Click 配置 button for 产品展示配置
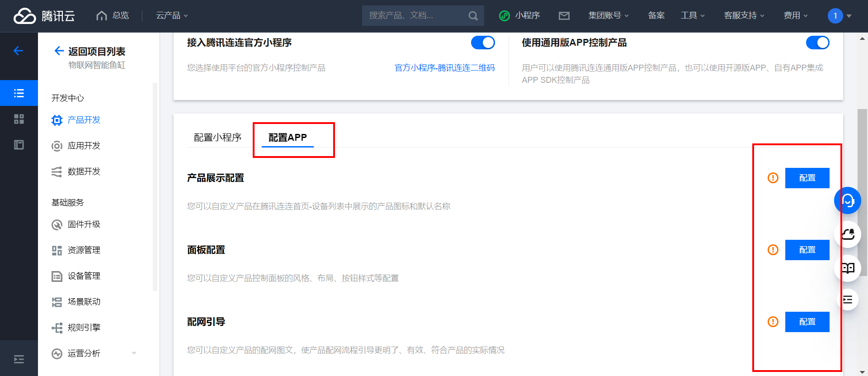This screenshot has width=868, height=376. click(x=807, y=178)
